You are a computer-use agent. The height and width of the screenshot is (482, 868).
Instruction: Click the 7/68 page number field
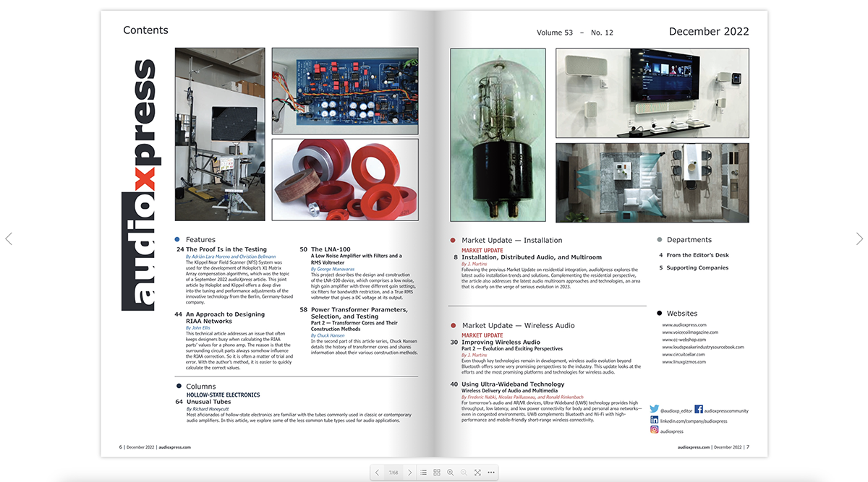[393, 473]
